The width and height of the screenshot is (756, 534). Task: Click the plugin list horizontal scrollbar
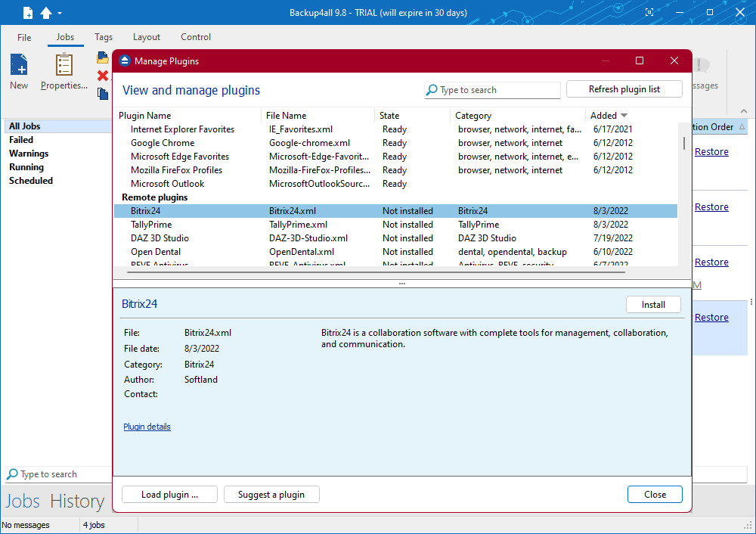pos(376,272)
